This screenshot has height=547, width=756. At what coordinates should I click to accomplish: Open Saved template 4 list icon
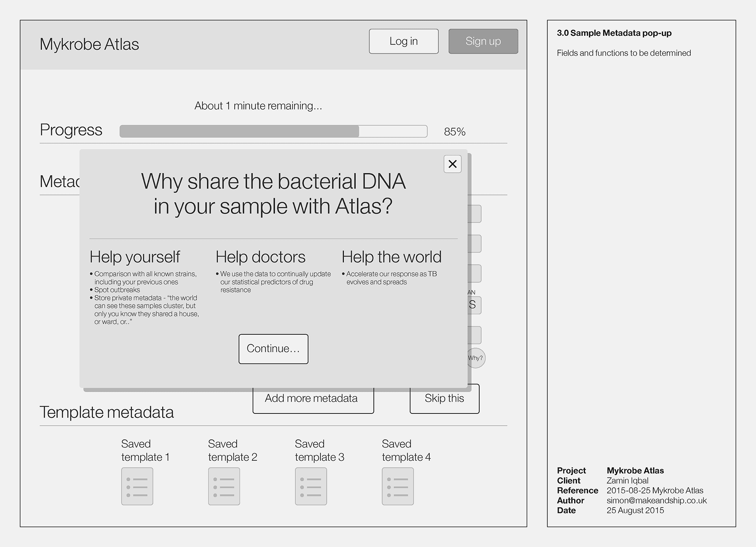398,486
